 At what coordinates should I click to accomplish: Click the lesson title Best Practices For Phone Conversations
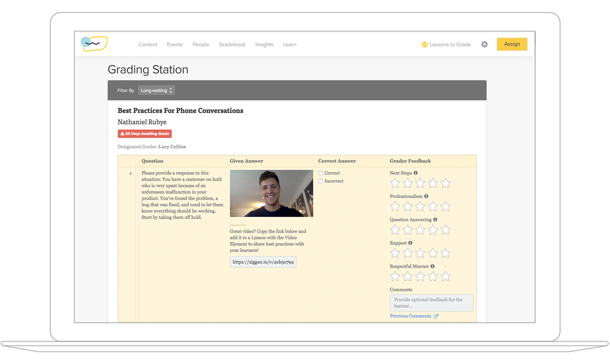pyautogui.click(x=180, y=110)
